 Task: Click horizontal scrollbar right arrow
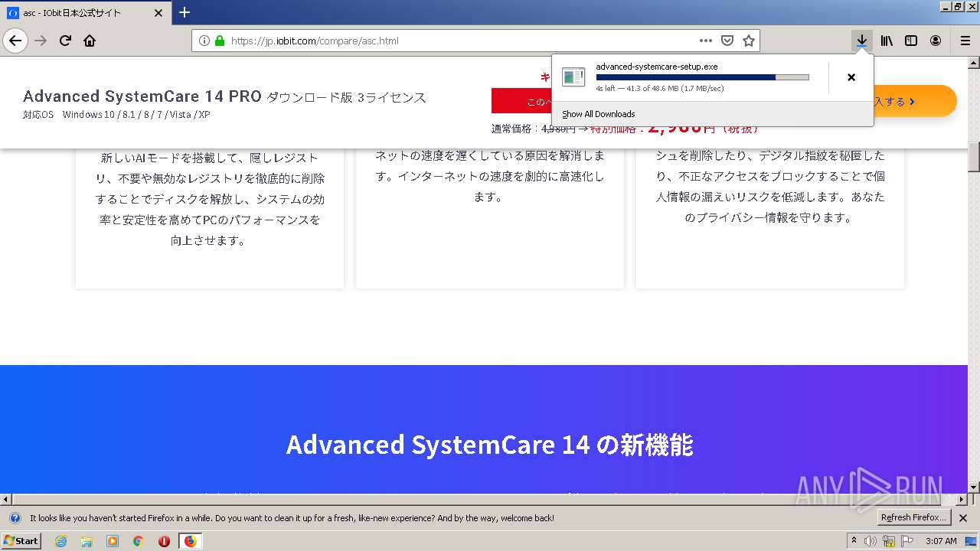[x=962, y=499]
